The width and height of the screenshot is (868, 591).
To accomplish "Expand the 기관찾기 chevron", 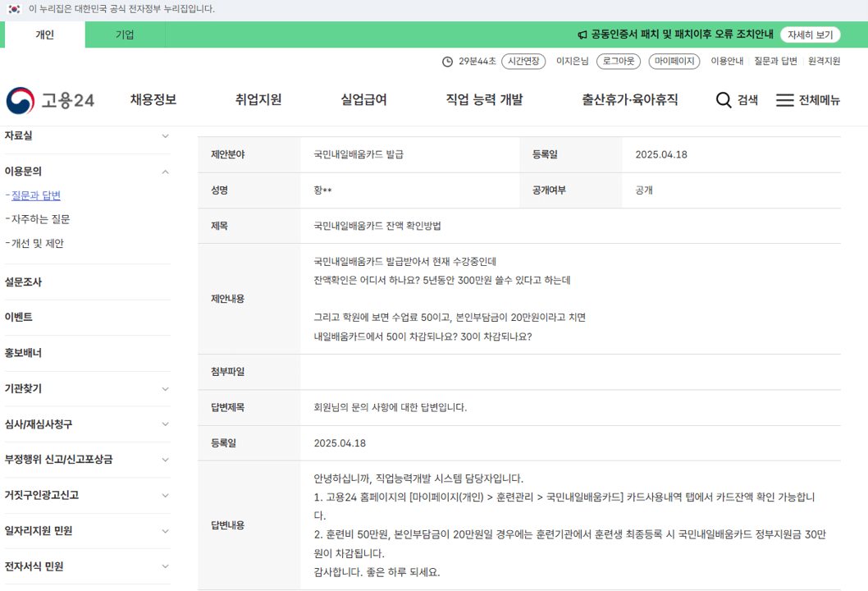I will pos(165,389).
